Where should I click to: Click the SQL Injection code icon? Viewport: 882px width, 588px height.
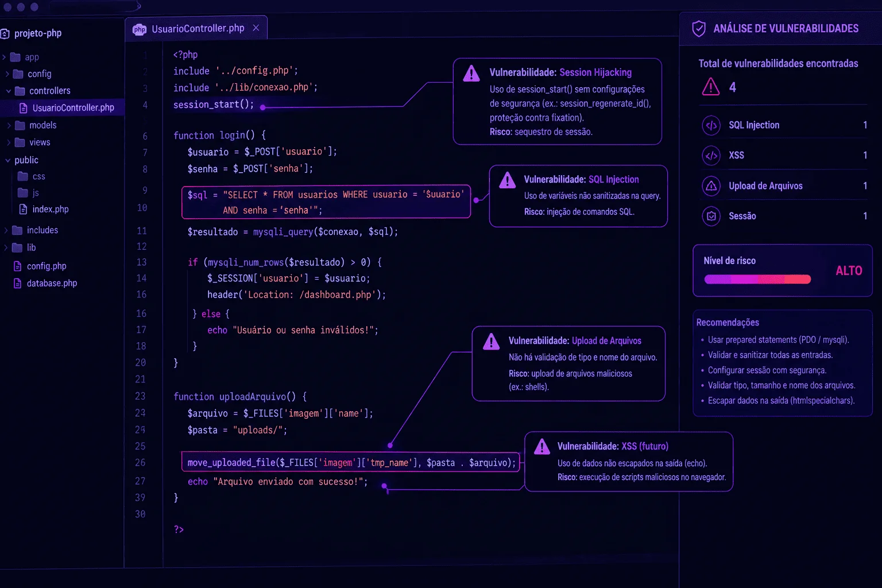[711, 125]
